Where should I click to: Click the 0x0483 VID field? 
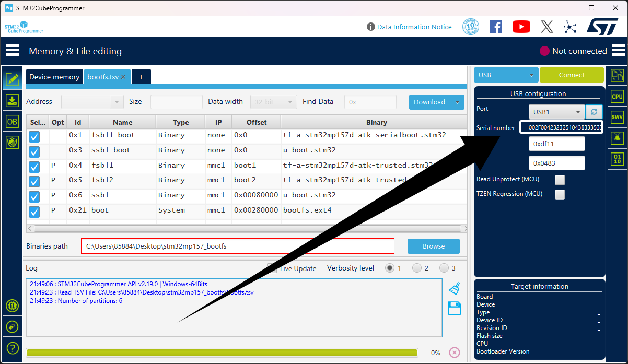(557, 163)
